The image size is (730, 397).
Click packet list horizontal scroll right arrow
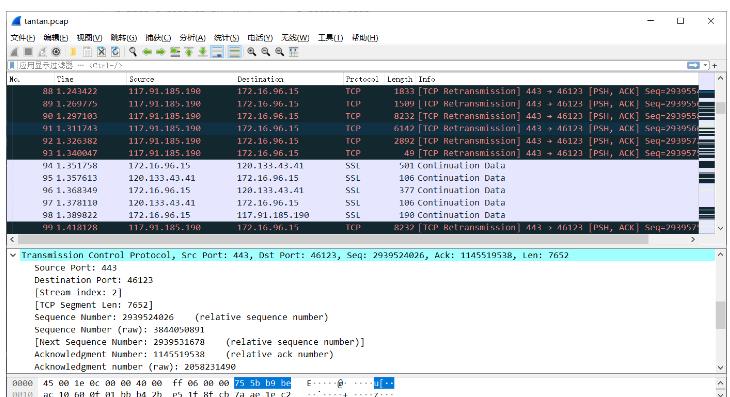[693, 239]
